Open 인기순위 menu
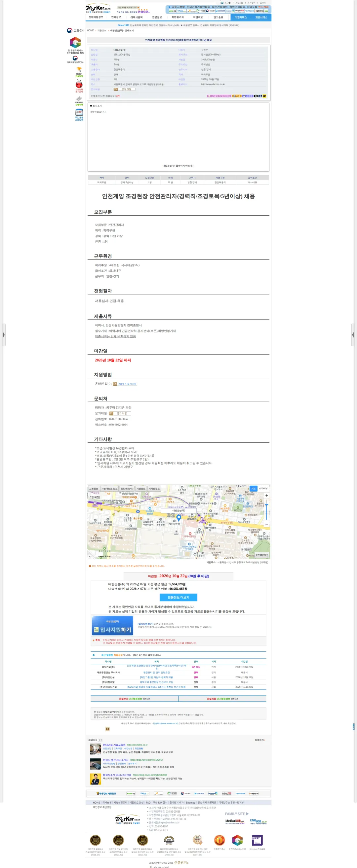Screen dimensions: 357x868 click(x=218, y=17)
